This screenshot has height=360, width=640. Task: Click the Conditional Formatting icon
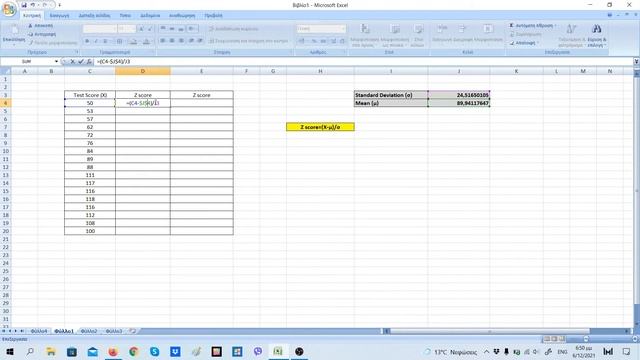click(x=365, y=29)
